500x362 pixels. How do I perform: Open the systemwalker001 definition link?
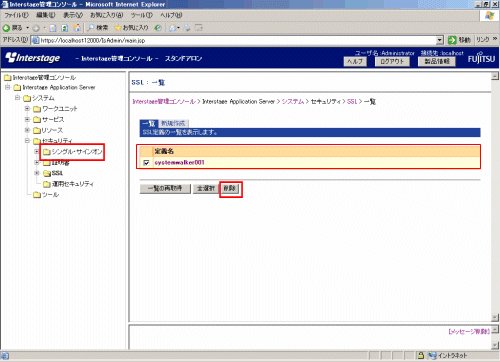(x=179, y=162)
